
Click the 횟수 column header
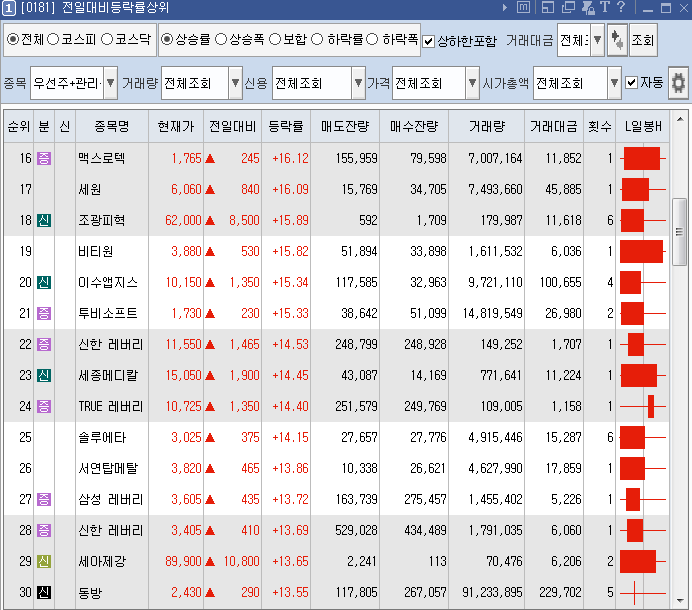pos(600,127)
